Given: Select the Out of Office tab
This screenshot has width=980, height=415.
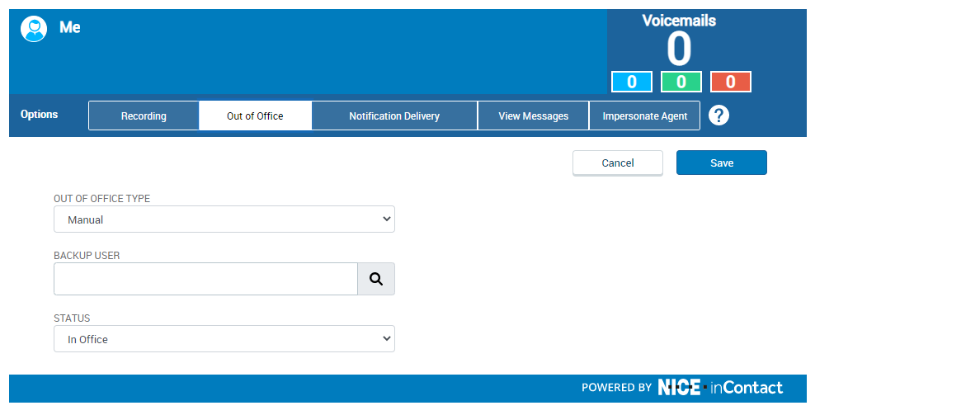Looking at the screenshot, I should click(255, 116).
